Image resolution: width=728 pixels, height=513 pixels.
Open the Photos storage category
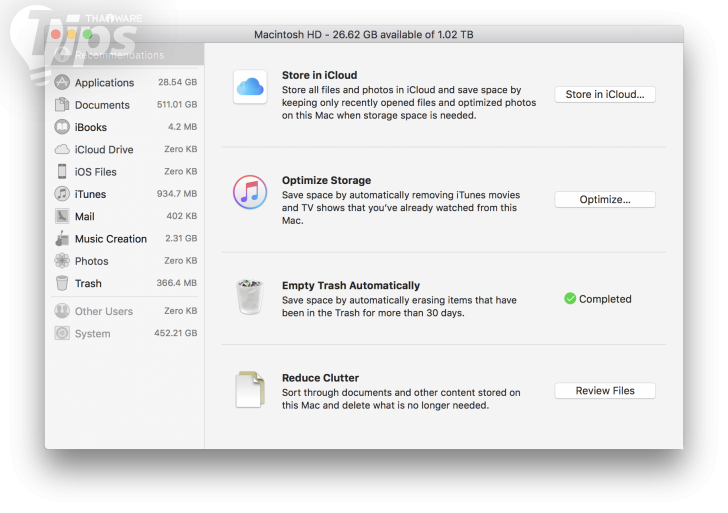125,260
